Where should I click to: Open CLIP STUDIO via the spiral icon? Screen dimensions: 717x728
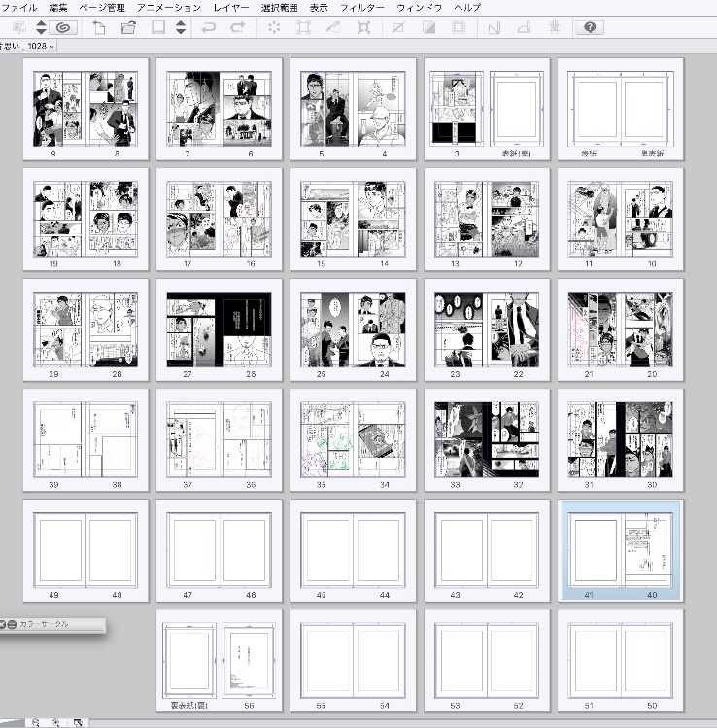point(63,27)
